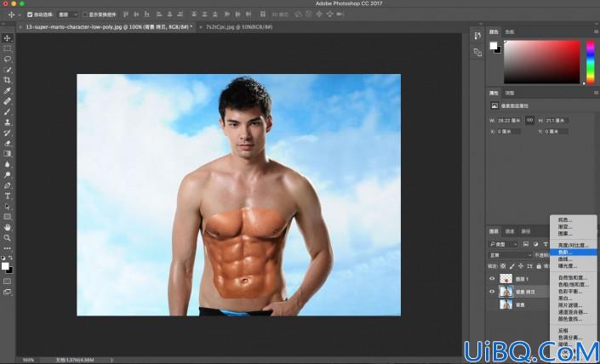Toggle lock image pixels brush icon
The height and width of the screenshot is (364, 600).
point(512,266)
